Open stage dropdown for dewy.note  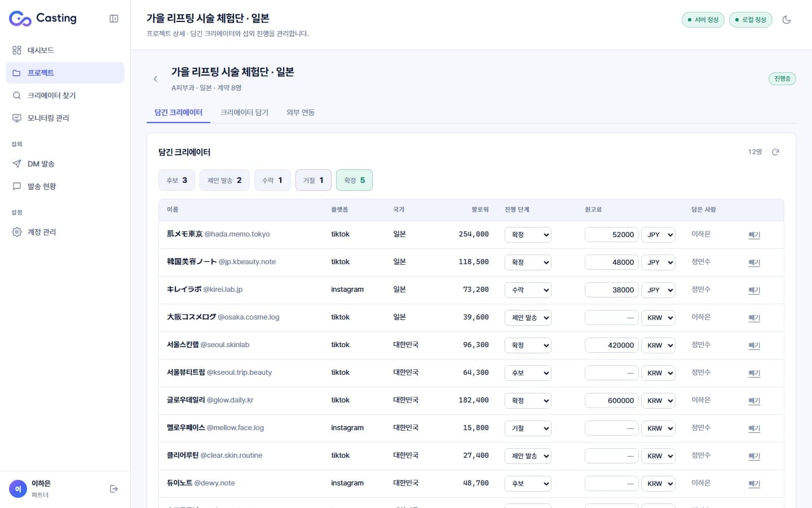coord(528,484)
